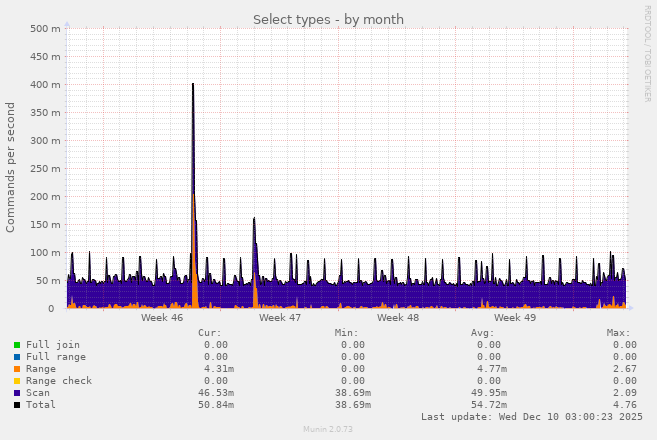Click the Total max value 4.76
The image size is (657, 440).
pos(624,405)
